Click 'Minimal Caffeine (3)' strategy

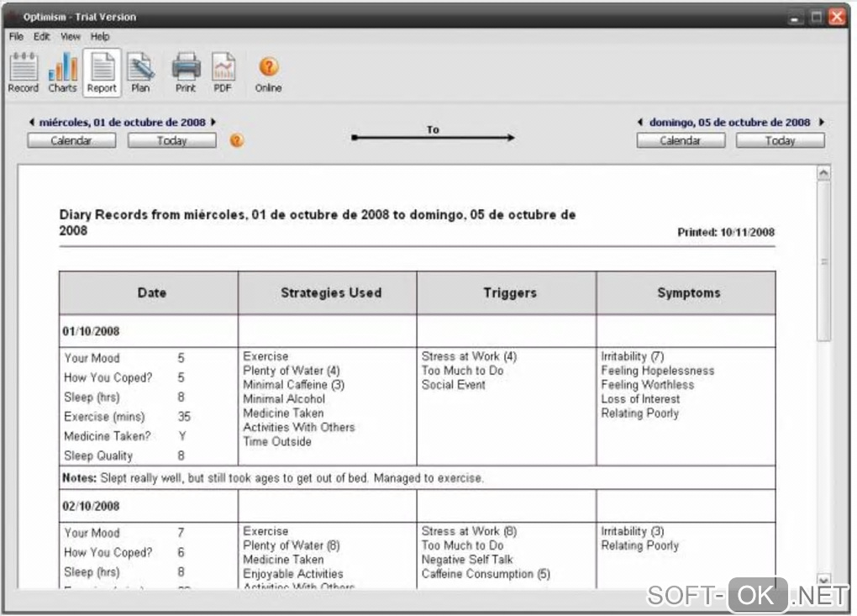[293, 385]
